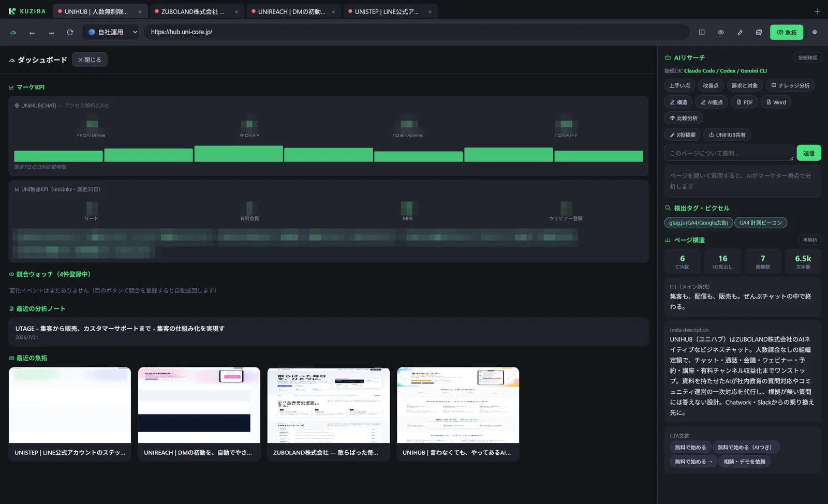Switch to the ZUBOLAND株式会社 tab

197,11
